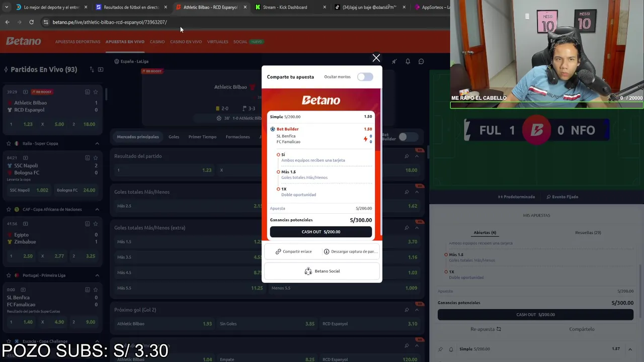644x362 pixels.
Task: Toggle the Ocultar montos switch
Action: [365, 77]
